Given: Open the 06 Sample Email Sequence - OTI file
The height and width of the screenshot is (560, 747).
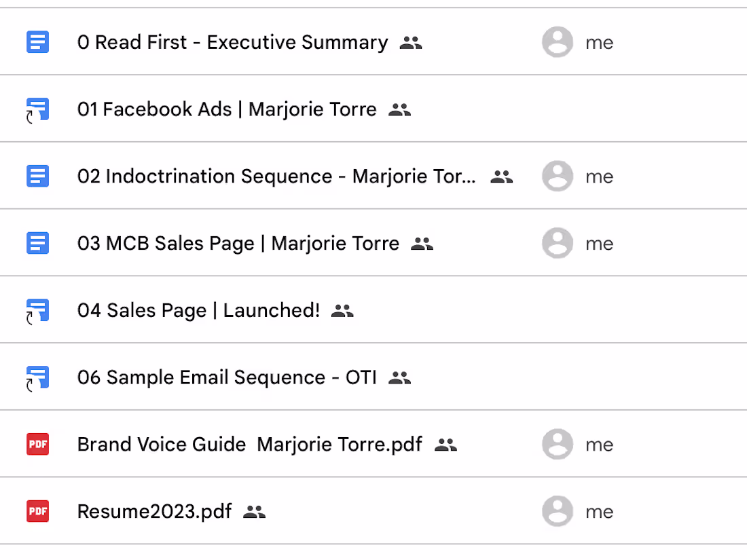Looking at the screenshot, I should (x=227, y=377).
